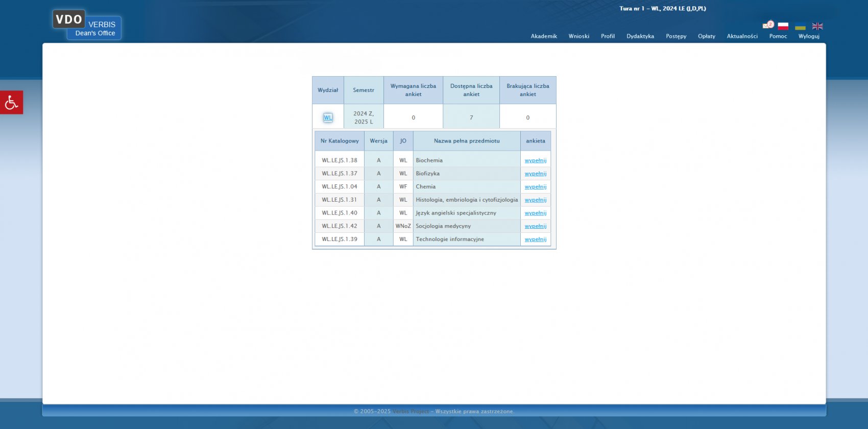This screenshot has height=429, width=868.
Task: Open the accessibility wheelchair widget
Action: pyautogui.click(x=11, y=103)
